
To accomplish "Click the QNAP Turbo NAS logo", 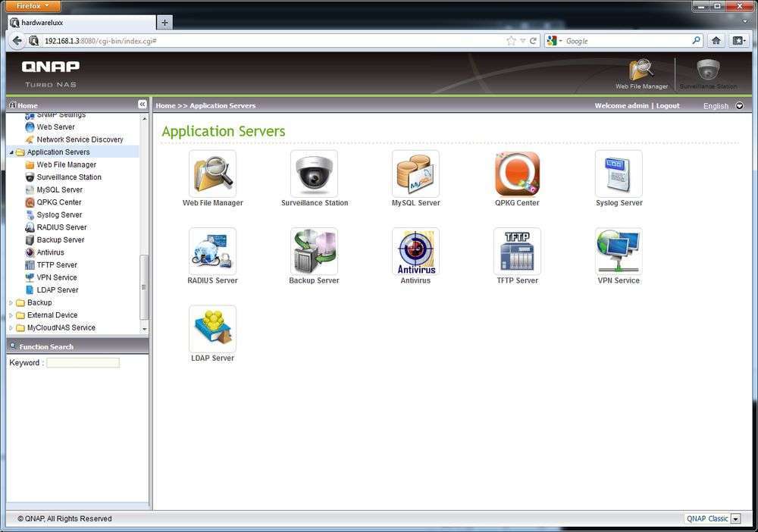I will coord(51,74).
